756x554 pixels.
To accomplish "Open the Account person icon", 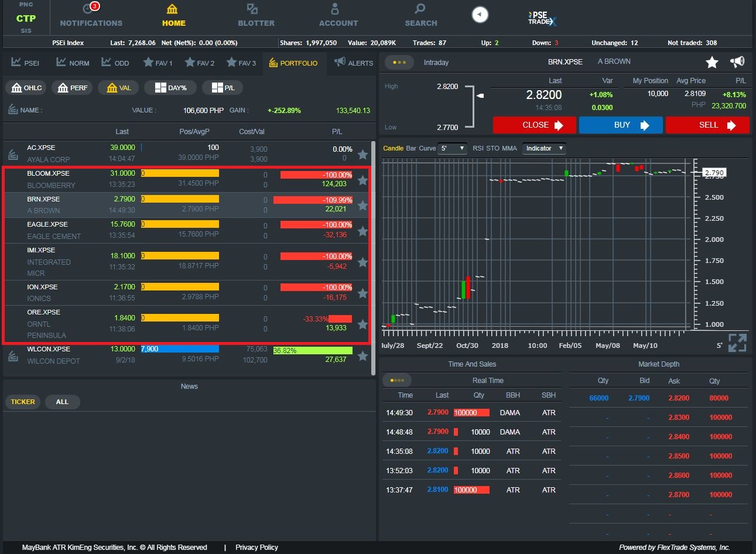I will click(335, 9).
